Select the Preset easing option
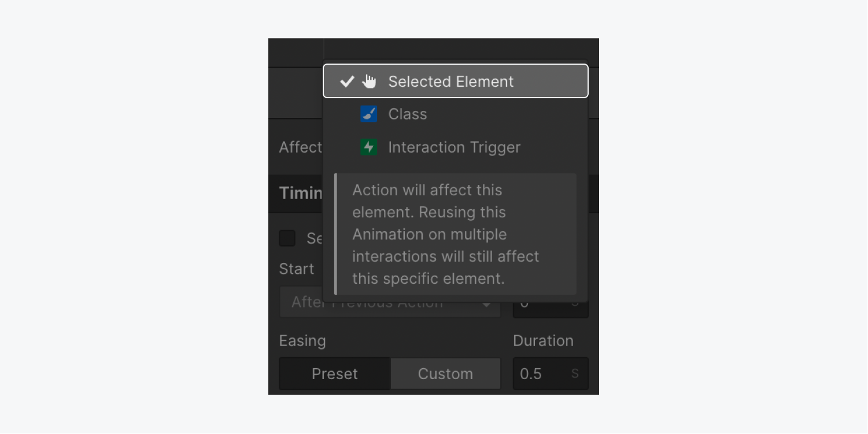868x434 pixels. click(334, 373)
